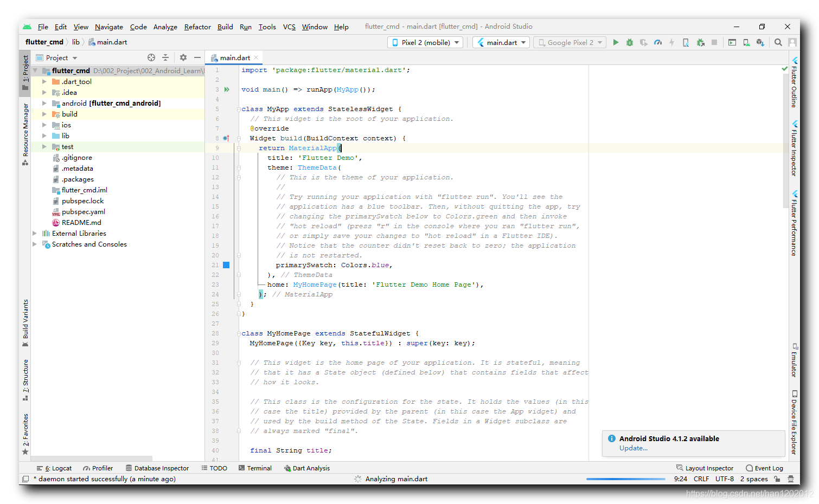Open Database Inspector tool window
Image resolution: width=819 pixels, height=504 pixels.
pyautogui.click(x=157, y=468)
